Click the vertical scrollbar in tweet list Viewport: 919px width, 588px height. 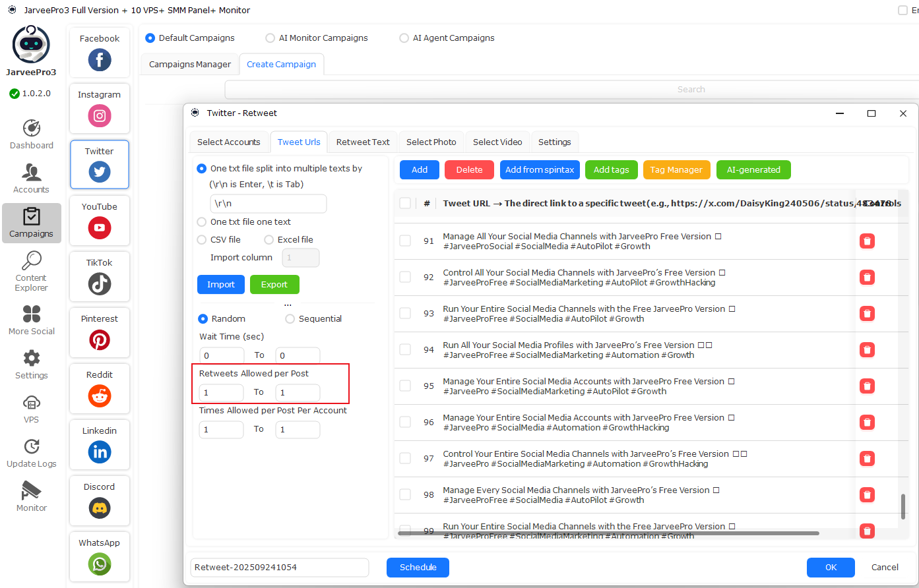(903, 506)
